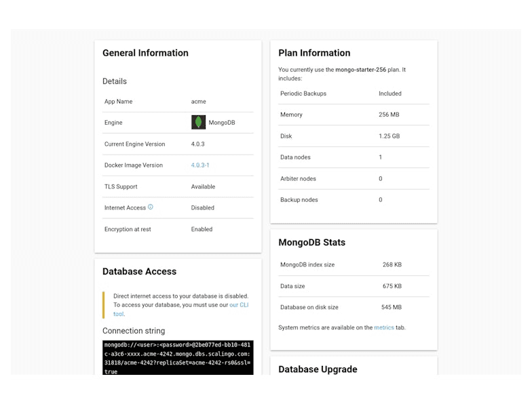
Task: Click the 'TLS Support' label
Action: click(121, 186)
